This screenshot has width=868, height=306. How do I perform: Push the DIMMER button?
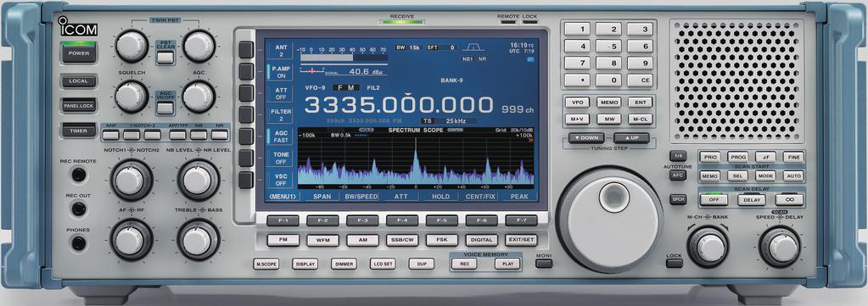tap(344, 264)
